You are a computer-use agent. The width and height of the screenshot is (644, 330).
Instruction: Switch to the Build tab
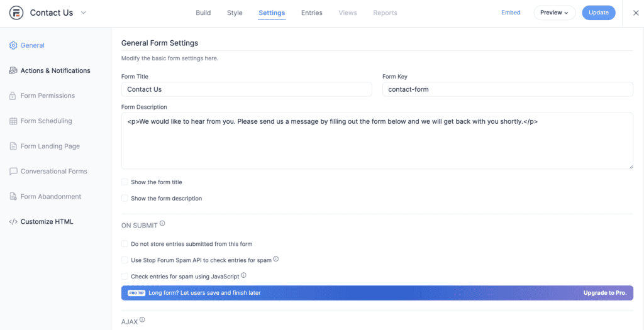(x=203, y=13)
